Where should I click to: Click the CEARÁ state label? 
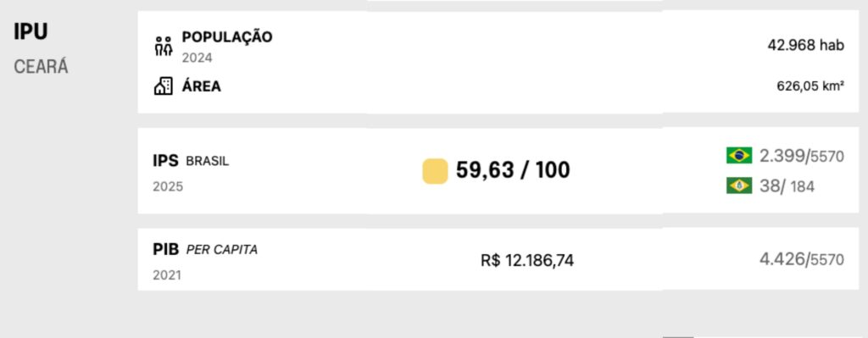pyautogui.click(x=41, y=67)
